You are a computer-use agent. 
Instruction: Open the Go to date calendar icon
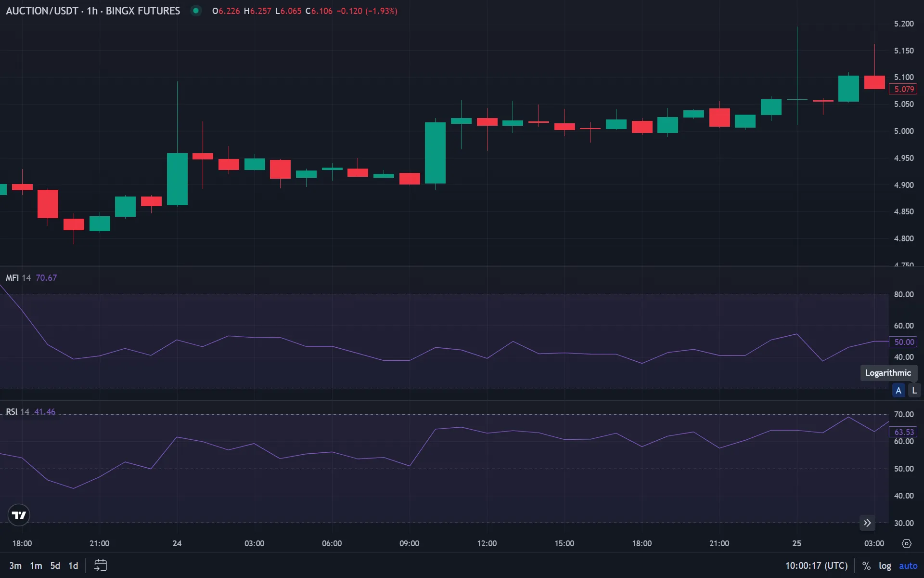pyautogui.click(x=100, y=565)
